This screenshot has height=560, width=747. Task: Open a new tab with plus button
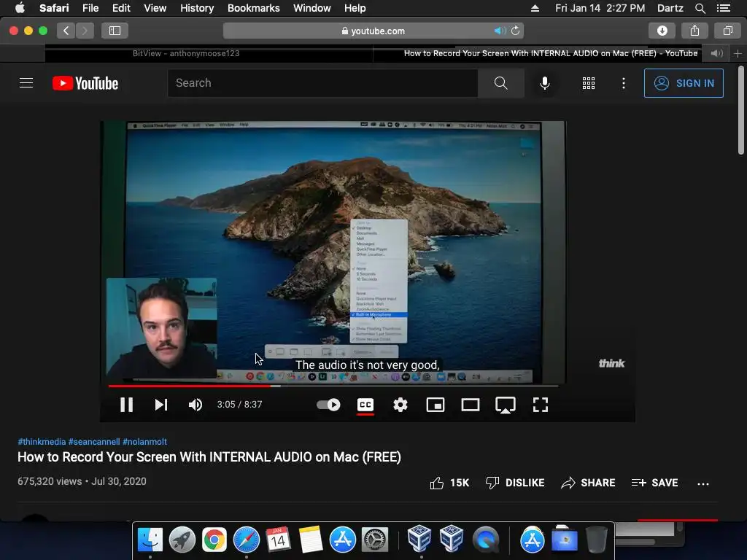point(738,53)
